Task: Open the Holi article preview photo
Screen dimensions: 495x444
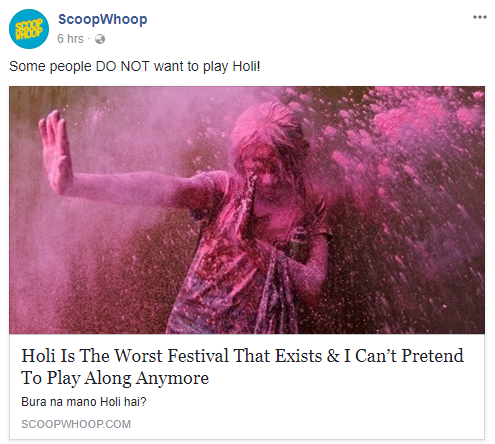Action: point(247,210)
